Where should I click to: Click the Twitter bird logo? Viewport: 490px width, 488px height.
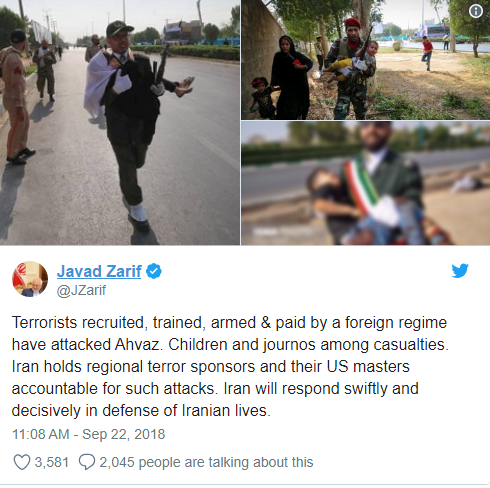coord(460,271)
